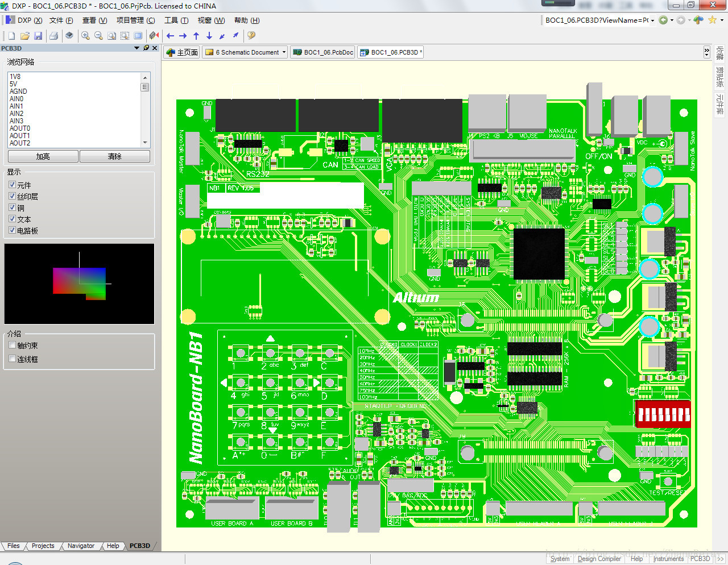
Task: Click the DXP logo icon in menu bar
Action: pos(10,20)
